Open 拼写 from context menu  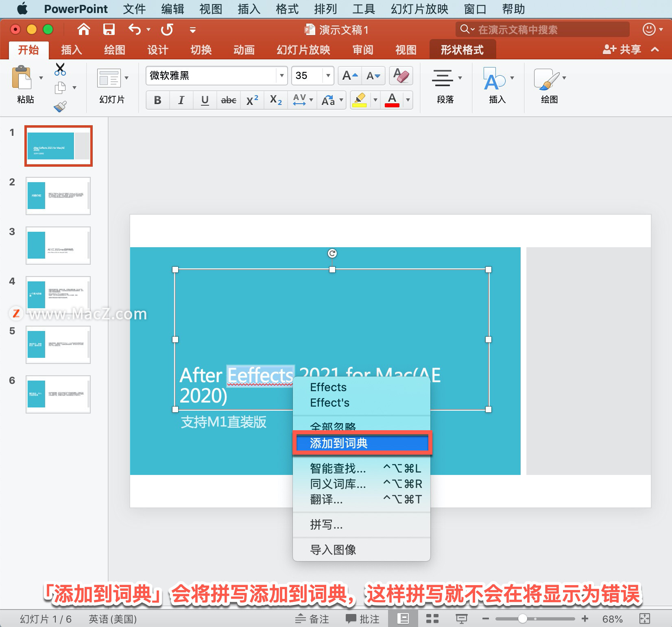(x=361, y=525)
